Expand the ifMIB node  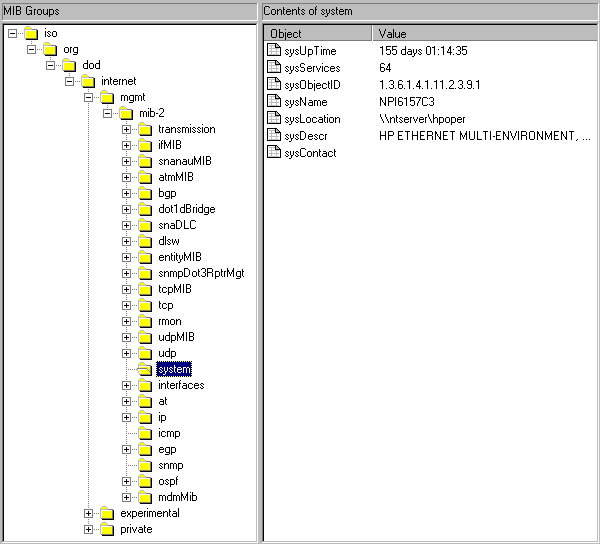point(126,145)
